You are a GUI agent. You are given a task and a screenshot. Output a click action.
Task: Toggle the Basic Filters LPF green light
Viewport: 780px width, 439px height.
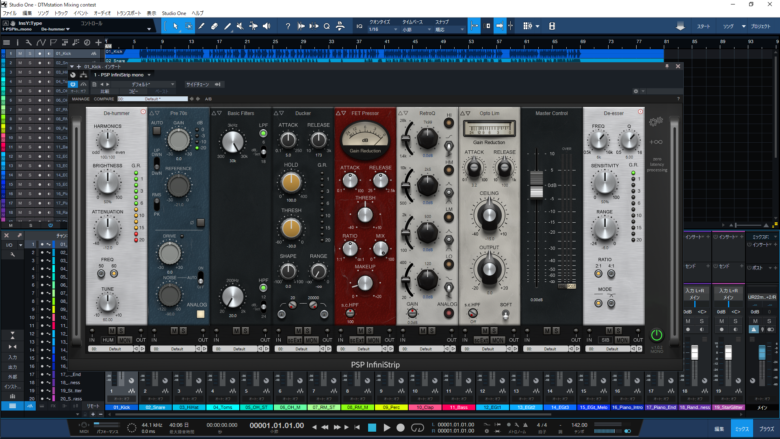pos(263,133)
